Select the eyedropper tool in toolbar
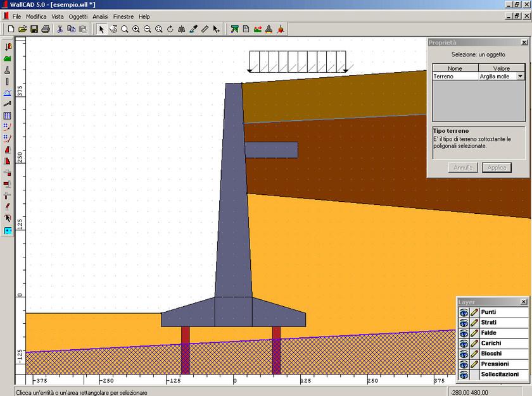Viewport: 532px width, 396px height. tap(193, 28)
